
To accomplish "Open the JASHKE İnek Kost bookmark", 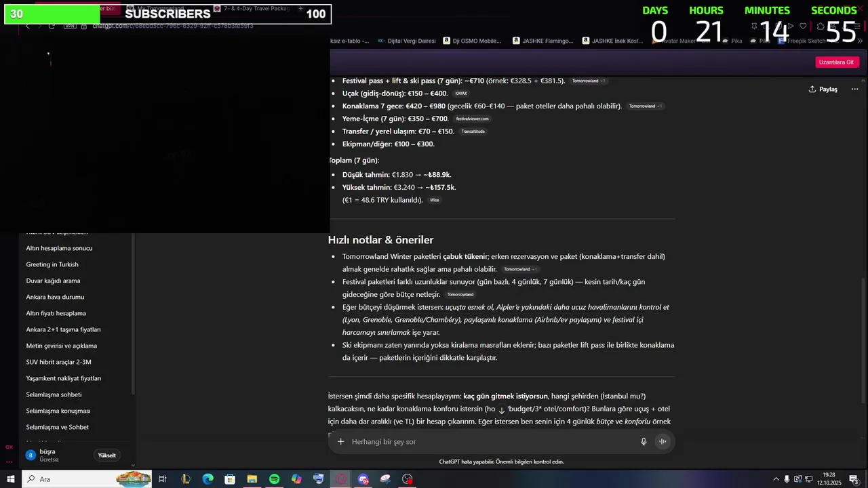I will 613,41.
